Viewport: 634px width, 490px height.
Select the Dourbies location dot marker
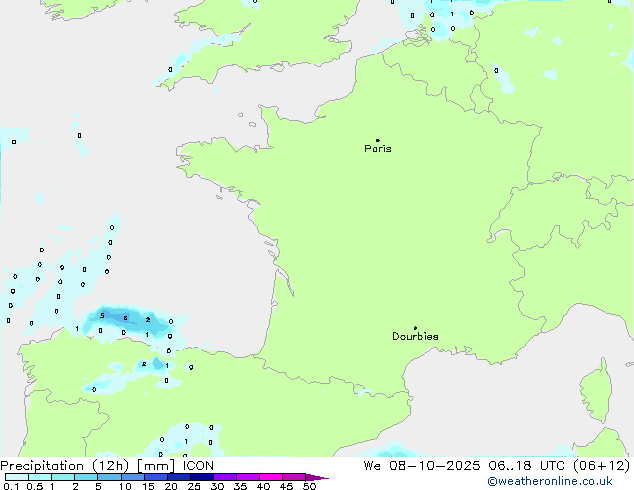coord(415,328)
